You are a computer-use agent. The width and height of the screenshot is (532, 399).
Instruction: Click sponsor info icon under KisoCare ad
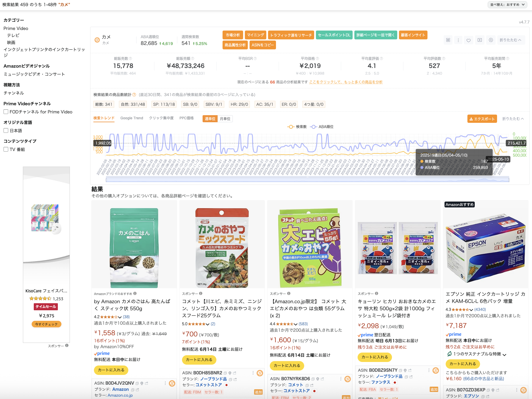pos(67,346)
